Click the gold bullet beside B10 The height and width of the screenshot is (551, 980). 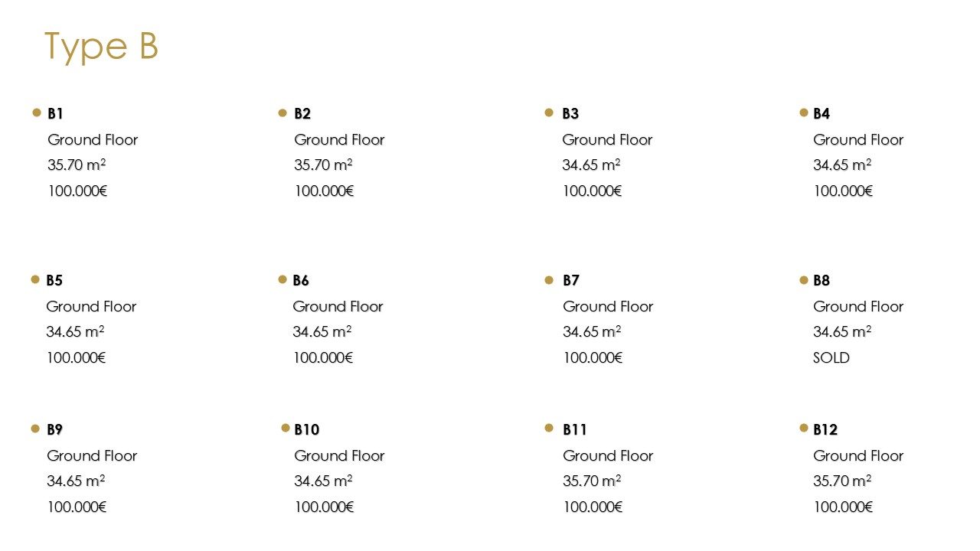tap(286, 428)
